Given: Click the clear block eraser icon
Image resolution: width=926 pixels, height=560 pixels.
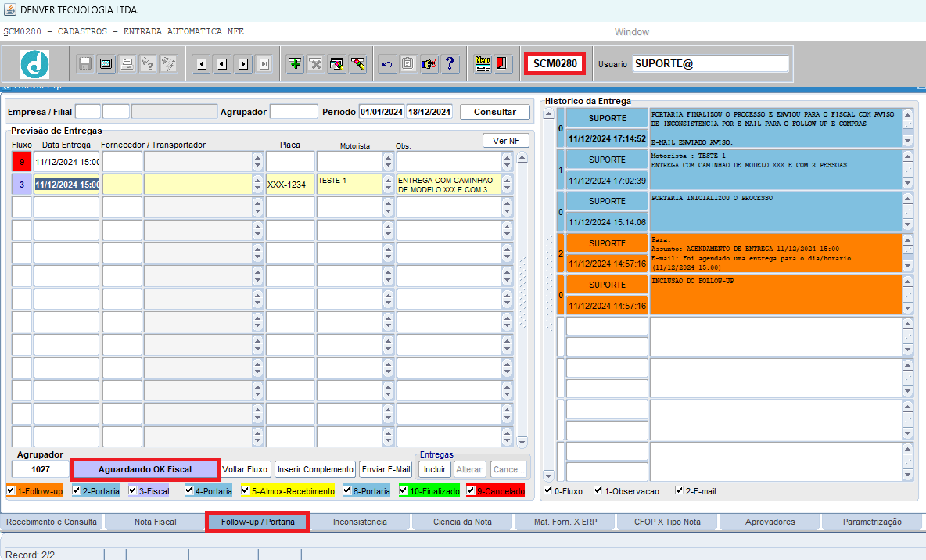Looking at the screenshot, I should click(336, 64).
